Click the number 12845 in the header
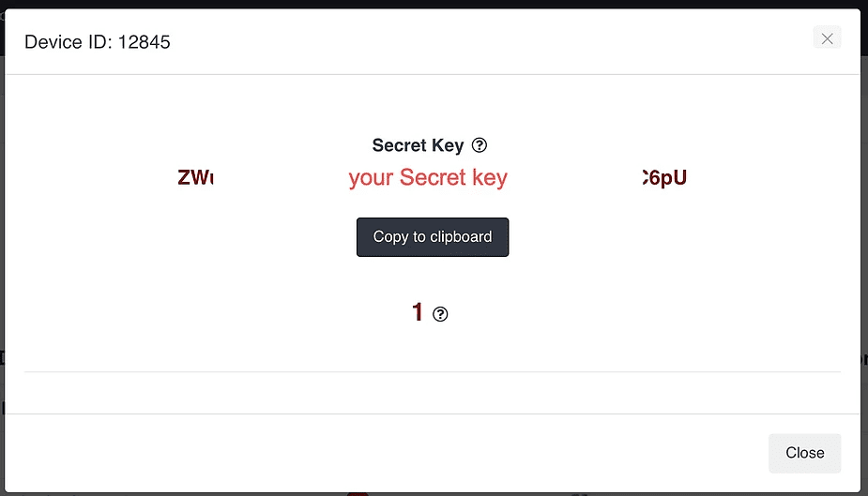The width and height of the screenshot is (868, 496). [144, 42]
